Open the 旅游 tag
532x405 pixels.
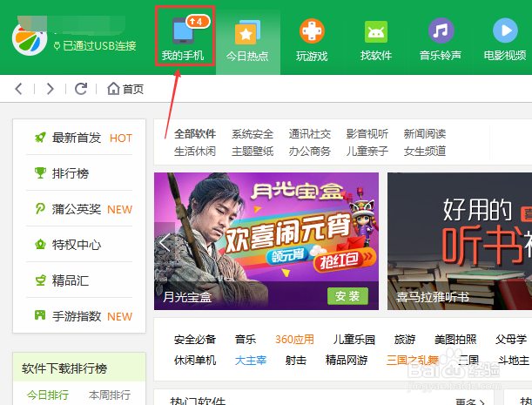tap(404, 340)
